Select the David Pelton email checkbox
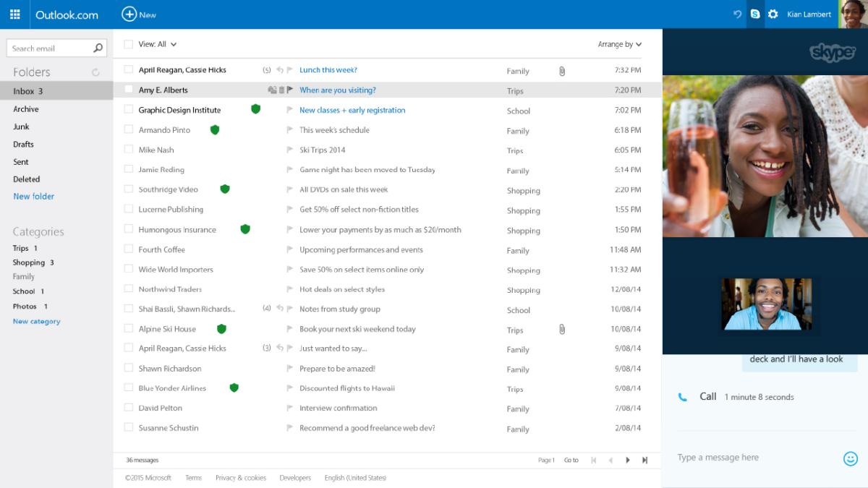This screenshot has width=868, height=488. tap(128, 408)
